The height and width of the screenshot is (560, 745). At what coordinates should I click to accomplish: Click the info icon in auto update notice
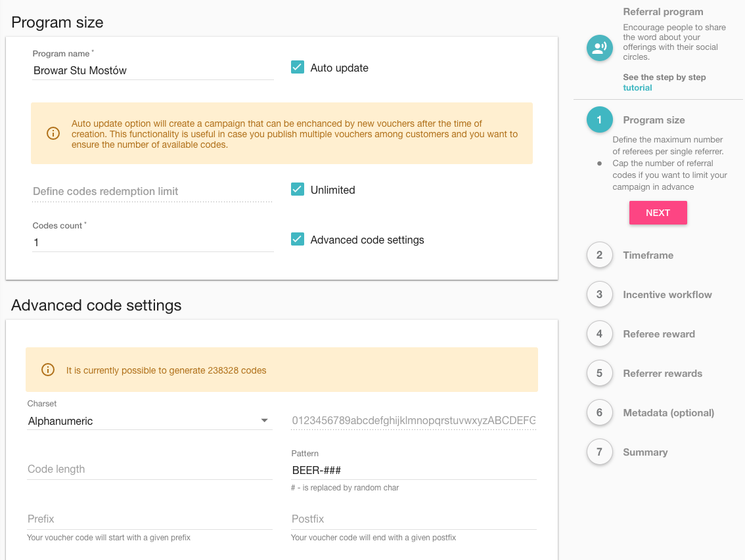pyautogui.click(x=53, y=133)
